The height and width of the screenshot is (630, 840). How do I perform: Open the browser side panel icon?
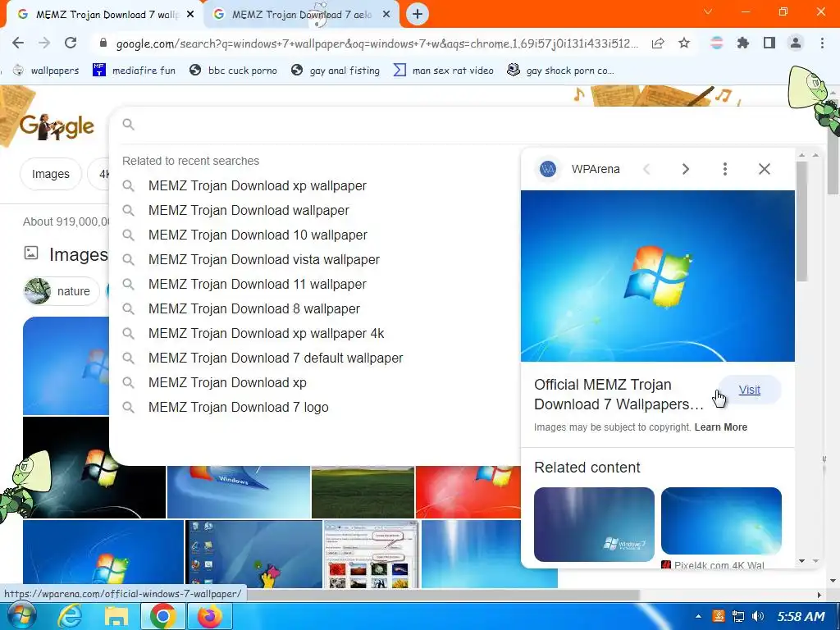(769, 43)
